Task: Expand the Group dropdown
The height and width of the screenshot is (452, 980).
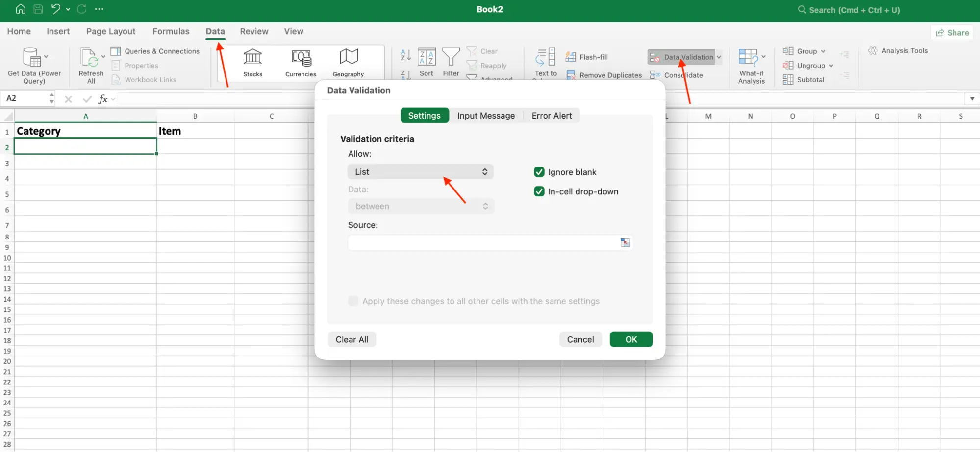Action: point(823,51)
